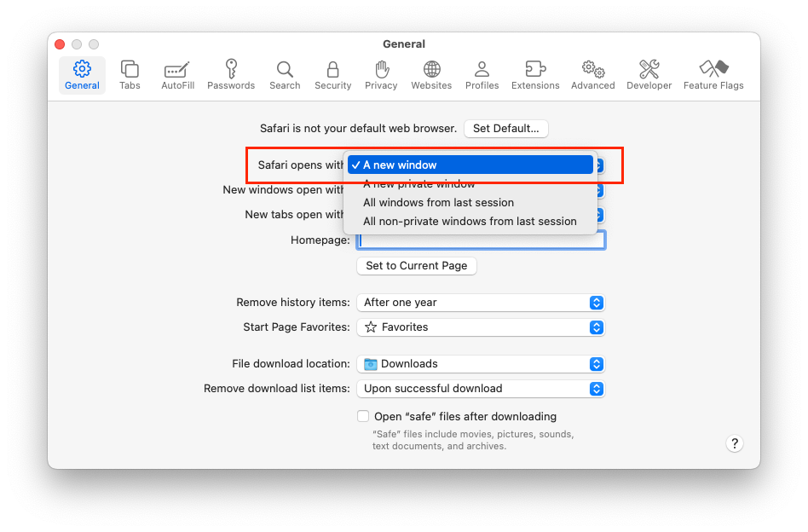Click into the Homepage text field
The width and height of the screenshot is (808, 532).
[482, 241]
